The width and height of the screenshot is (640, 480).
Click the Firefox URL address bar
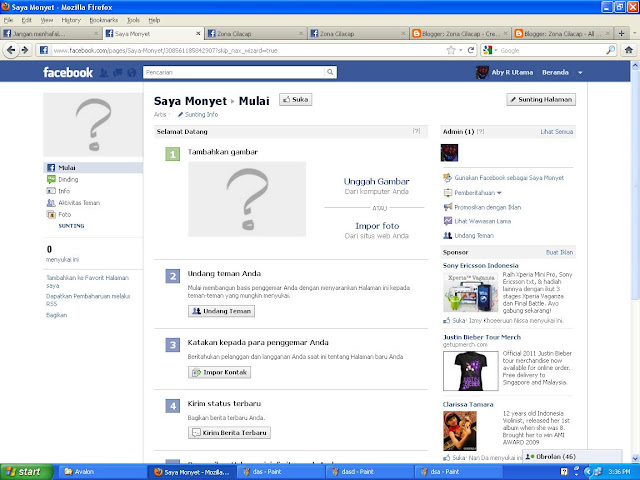(247, 50)
